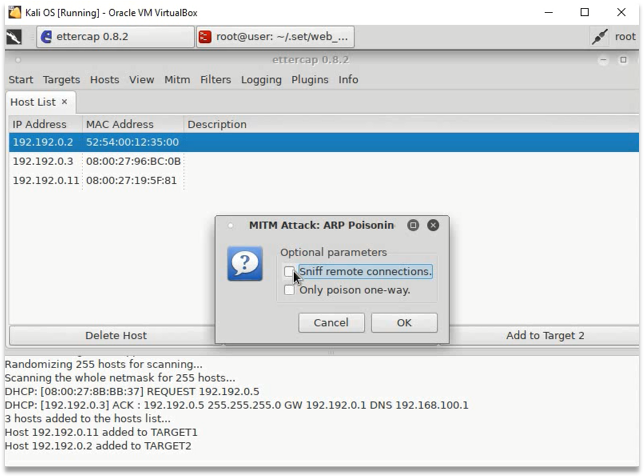Maximize the ARP Poisoning dialog
Viewport: 644px width, 476px height.
tap(413, 225)
